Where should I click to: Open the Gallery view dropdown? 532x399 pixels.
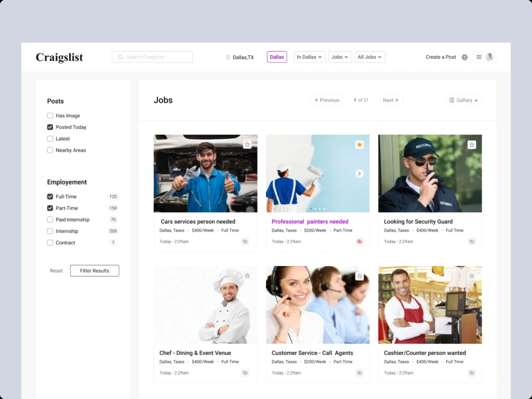[463, 100]
